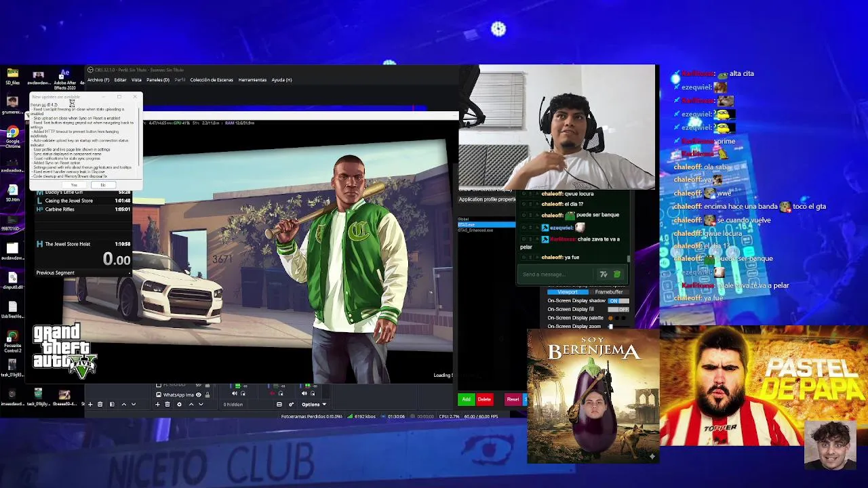
Task: Pick the orange On-Screen Display palette color
Action: point(610,318)
